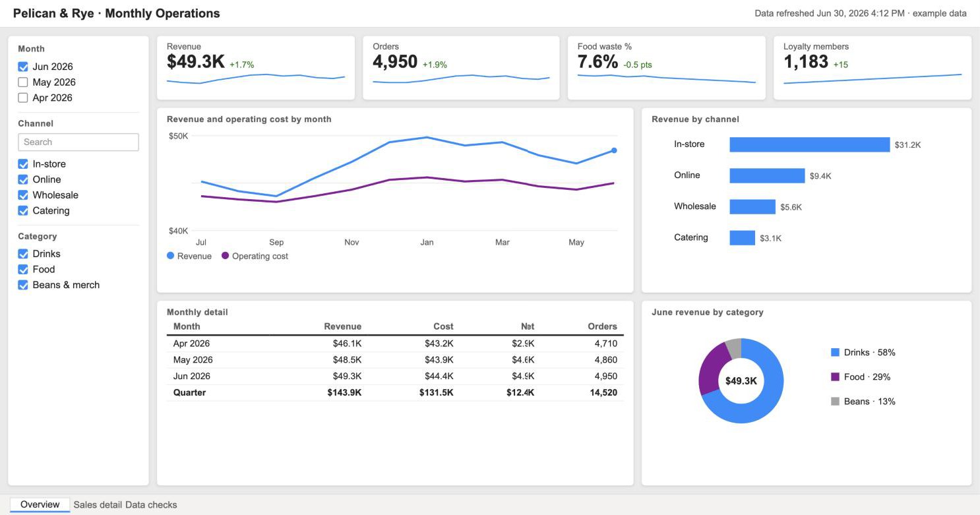The width and height of the screenshot is (980, 515).
Task: Select the May 2026 row in Monthly detail
Action: [x=395, y=360]
